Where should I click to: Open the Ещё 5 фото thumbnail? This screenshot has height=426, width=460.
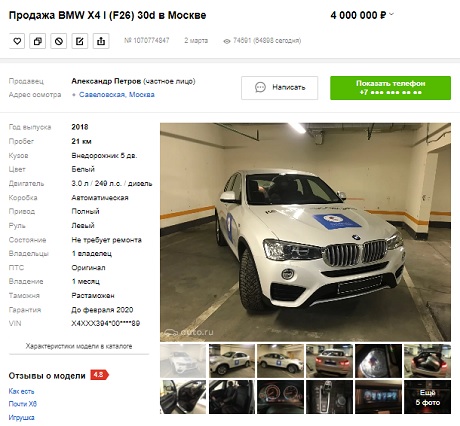click(x=427, y=397)
